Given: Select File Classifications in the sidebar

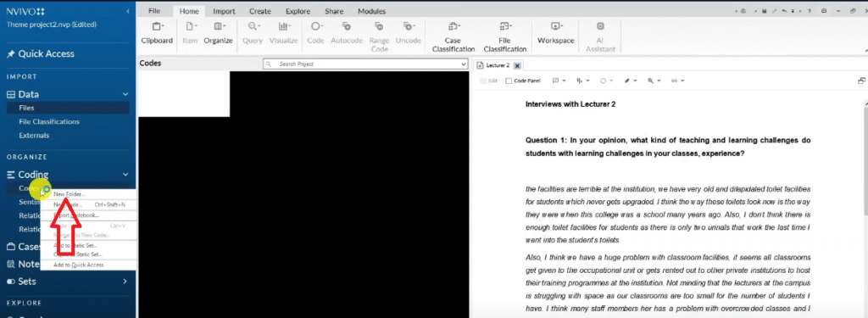Looking at the screenshot, I should point(48,122).
